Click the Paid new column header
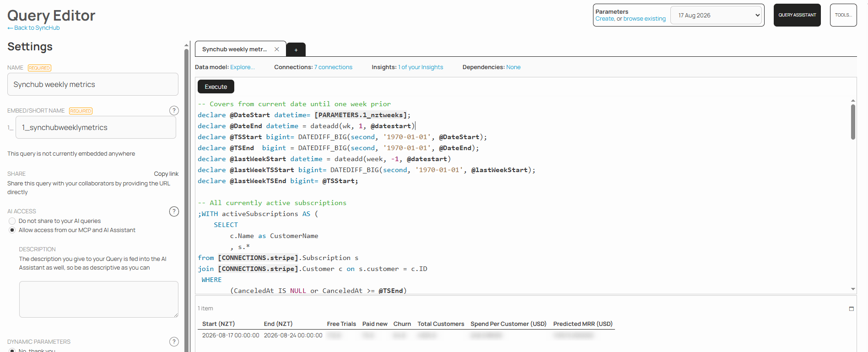The width and height of the screenshot is (868, 352). click(375, 324)
